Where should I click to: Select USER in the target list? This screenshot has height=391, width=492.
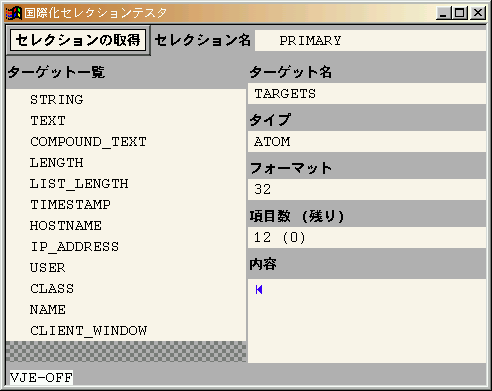[126, 268]
